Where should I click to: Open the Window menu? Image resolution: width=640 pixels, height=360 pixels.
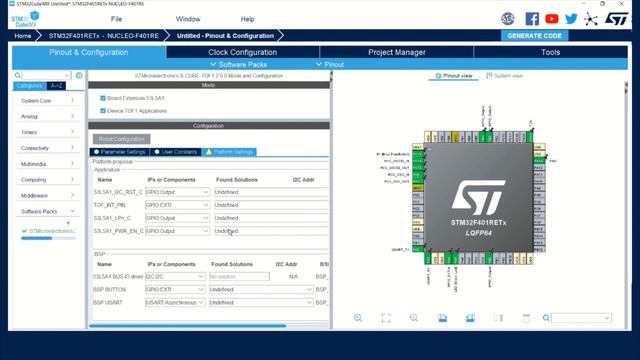click(188, 19)
